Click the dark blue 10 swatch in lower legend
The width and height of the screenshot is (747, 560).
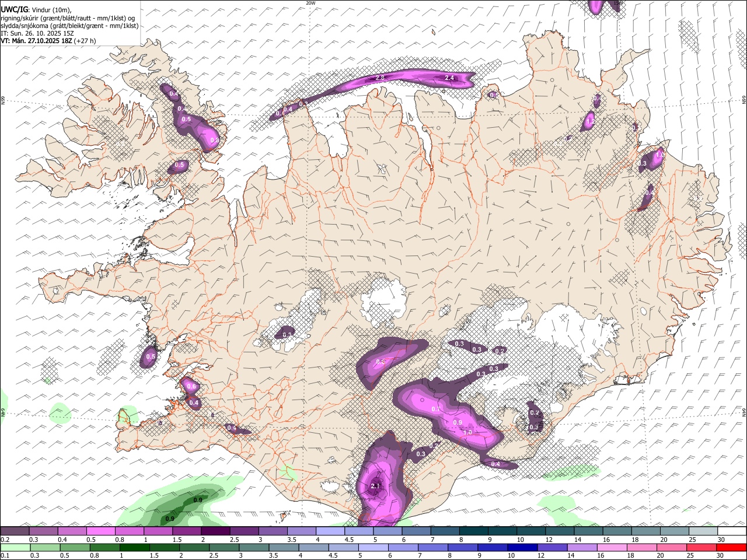(x=522, y=547)
